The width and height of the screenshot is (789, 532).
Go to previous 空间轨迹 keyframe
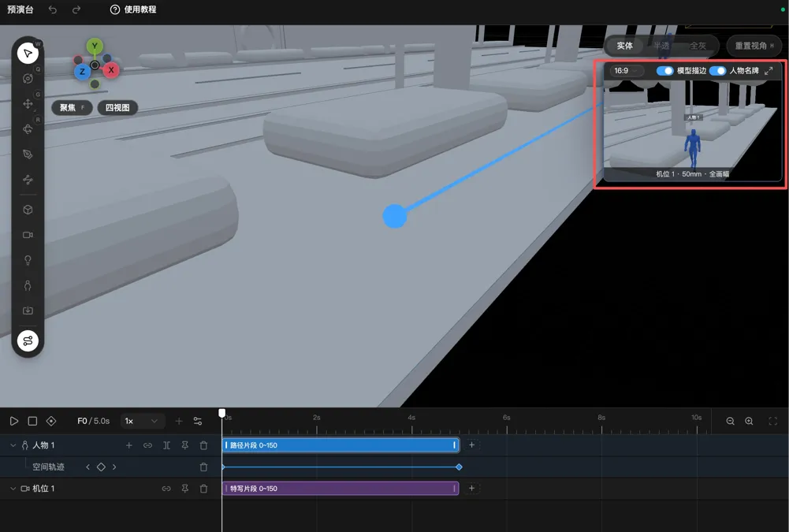[87, 467]
